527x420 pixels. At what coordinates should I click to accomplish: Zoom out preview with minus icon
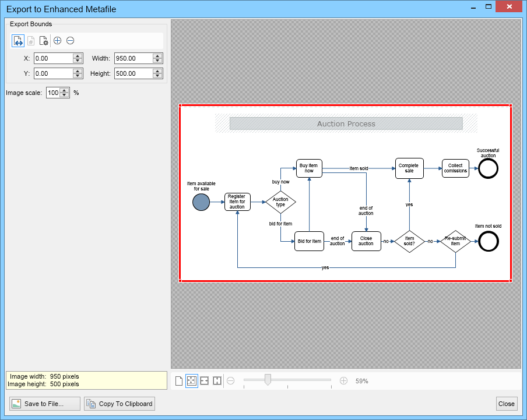231,381
